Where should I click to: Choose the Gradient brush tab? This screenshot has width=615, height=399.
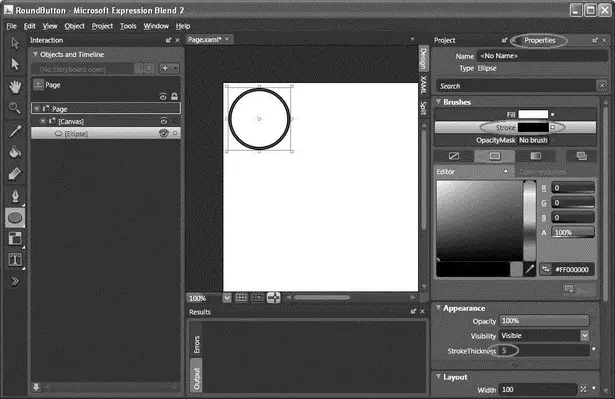[x=535, y=156]
